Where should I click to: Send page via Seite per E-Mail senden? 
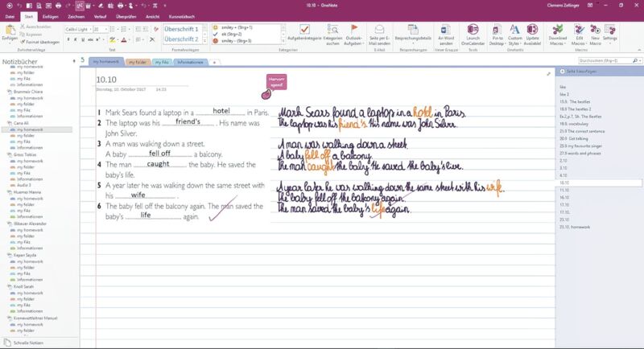(x=379, y=31)
